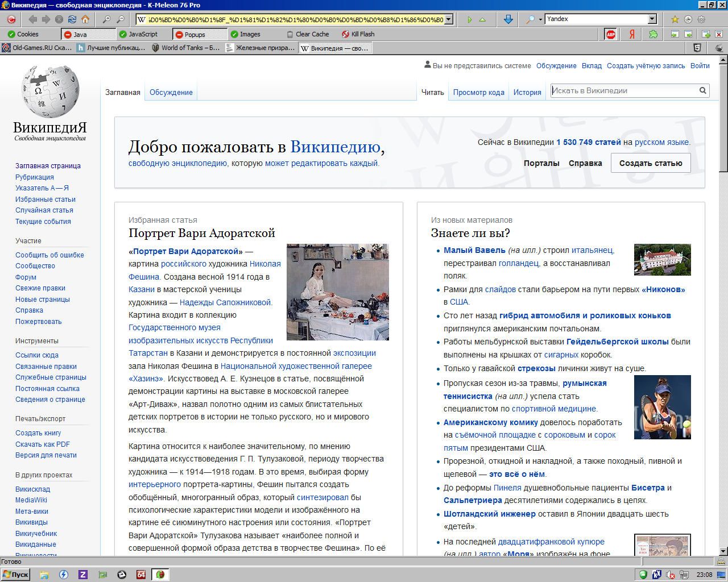Open the Пуск start button
This screenshot has width=728, height=582.
point(15,575)
